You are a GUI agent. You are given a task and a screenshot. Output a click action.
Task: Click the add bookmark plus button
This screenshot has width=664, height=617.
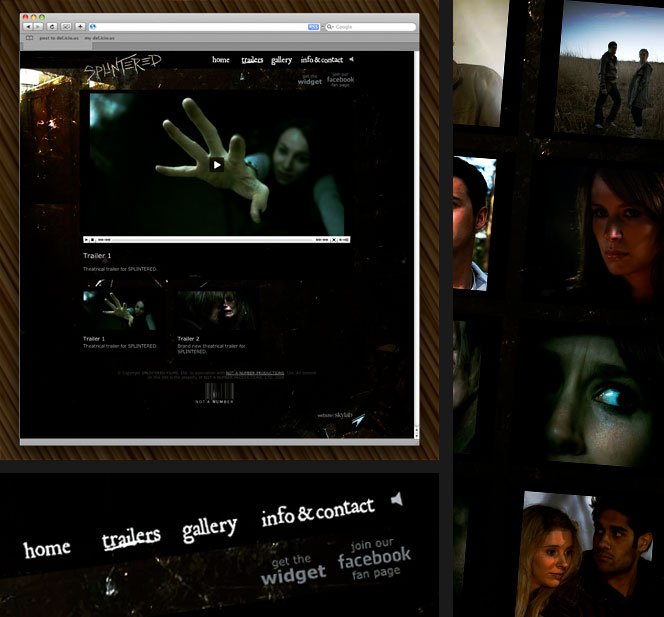pos(80,26)
